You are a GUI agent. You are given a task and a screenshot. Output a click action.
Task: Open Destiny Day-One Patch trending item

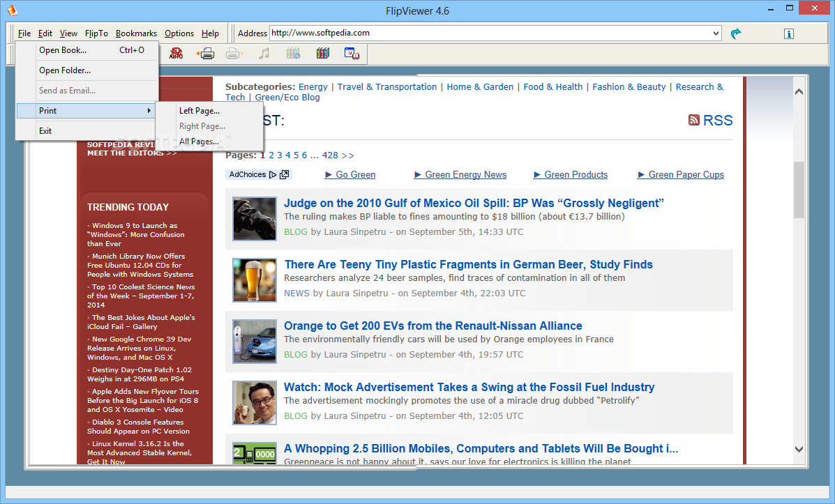point(140,374)
